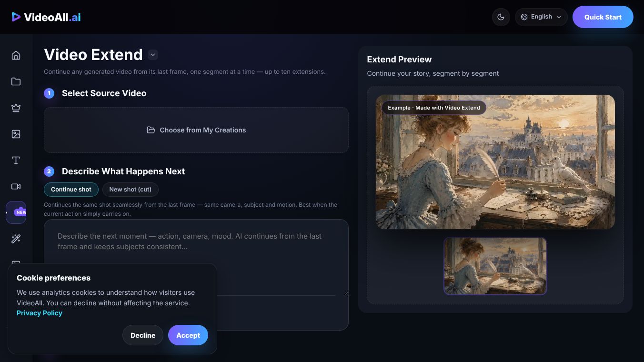Open the English language dropdown
The height and width of the screenshot is (362, 644).
pos(541,17)
